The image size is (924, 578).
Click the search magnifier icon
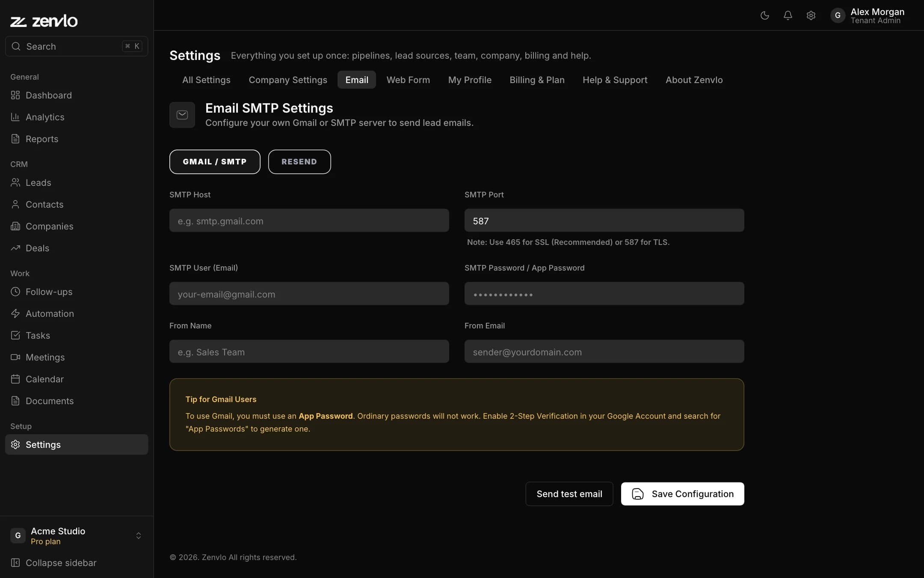[x=16, y=46]
